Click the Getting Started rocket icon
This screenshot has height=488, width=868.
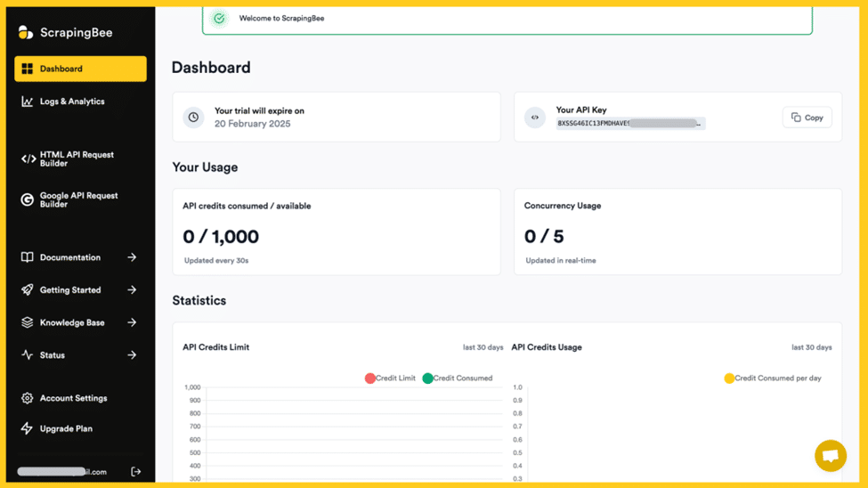[x=27, y=289]
